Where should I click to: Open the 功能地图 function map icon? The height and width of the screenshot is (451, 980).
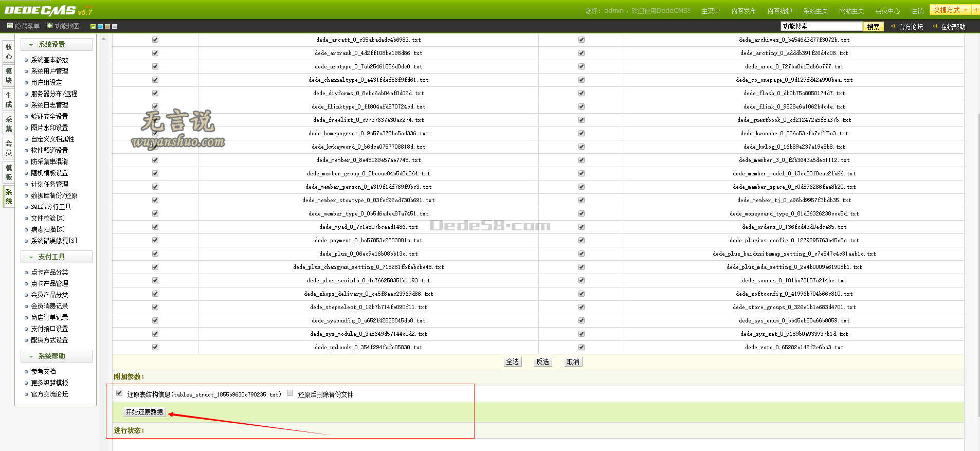click(x=49, y=26)
